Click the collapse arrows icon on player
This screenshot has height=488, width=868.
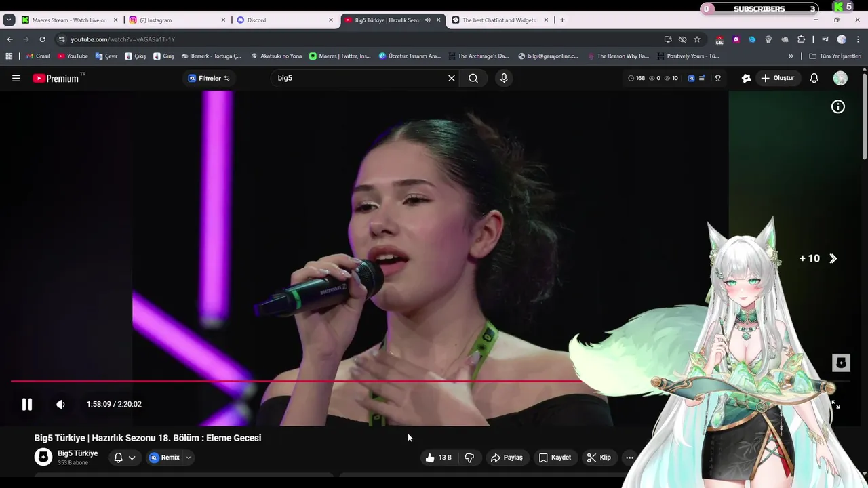(836, 405)
